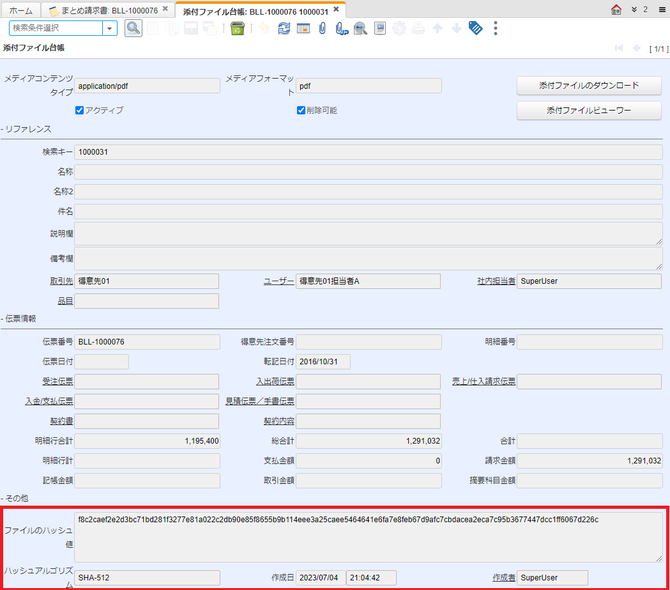Click the 転記日付 field showing 2016/10/31
670x590 pixels.
(323, 361)
